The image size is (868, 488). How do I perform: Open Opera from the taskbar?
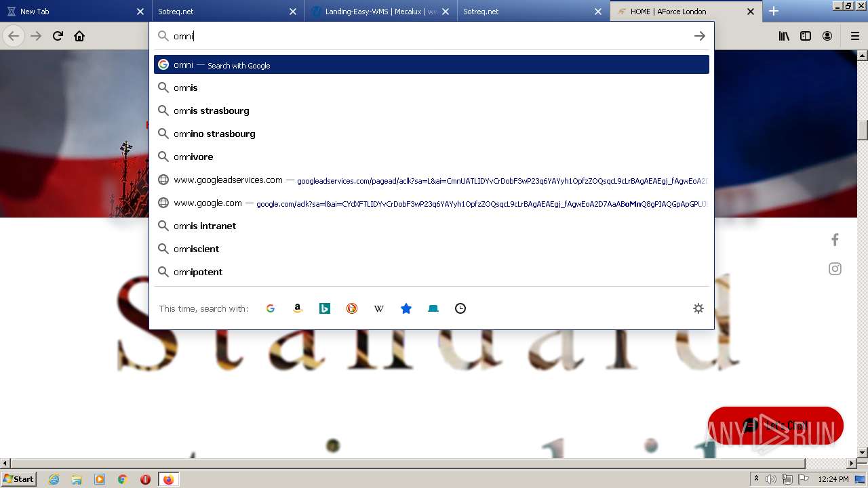coord(145,479)
